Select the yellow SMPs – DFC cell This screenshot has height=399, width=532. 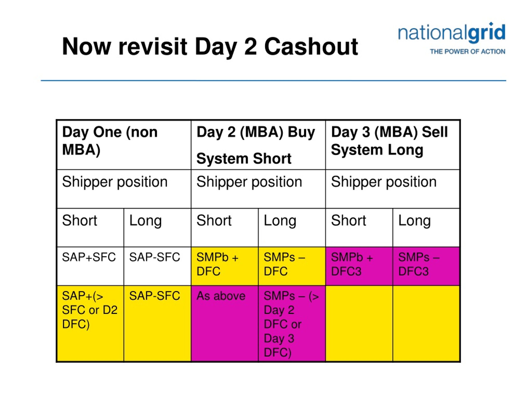[292, 266]
